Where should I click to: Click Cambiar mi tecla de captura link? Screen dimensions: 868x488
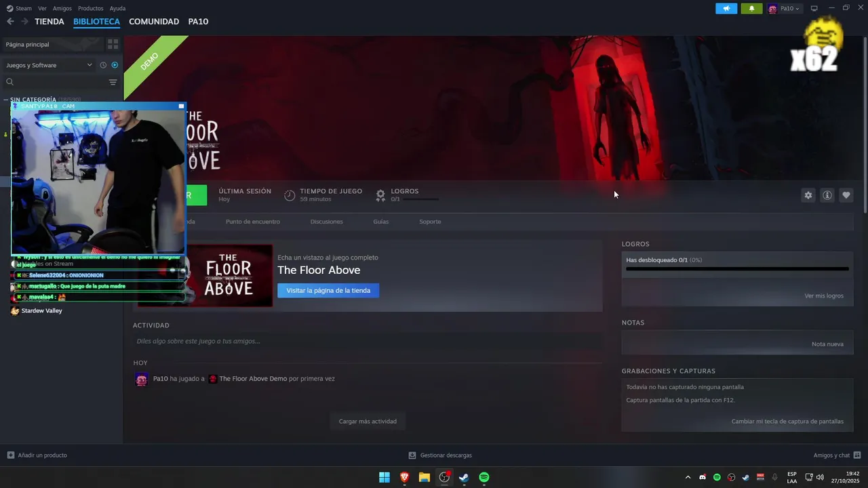[x=787, y=422]
